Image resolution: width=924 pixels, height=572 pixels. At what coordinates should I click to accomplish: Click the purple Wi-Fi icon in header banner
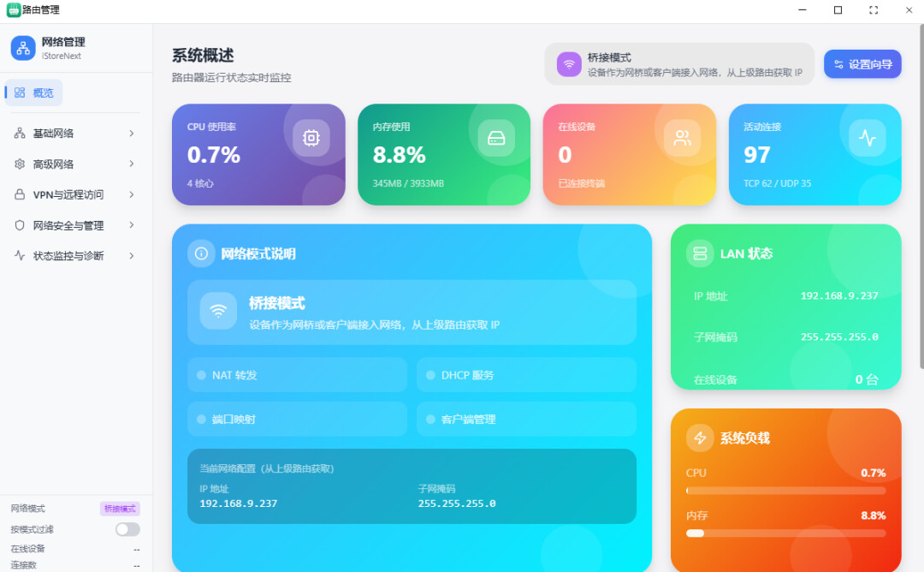coord(569,64)
